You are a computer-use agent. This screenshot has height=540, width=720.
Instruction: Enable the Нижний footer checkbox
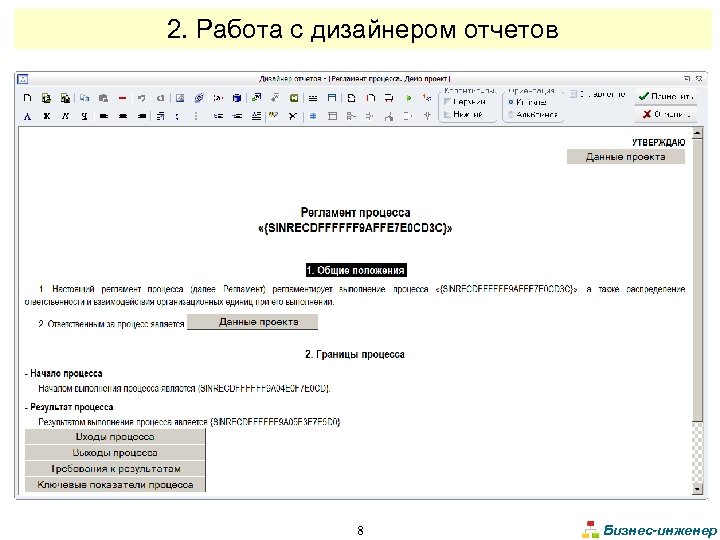(x=447, y=114)
